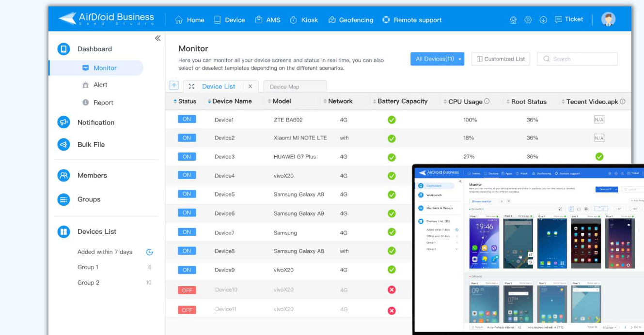This screenshot has height=335, width=644.
Task: Click the Bulk File sidebar icon
Action: (x=63, y=144)
